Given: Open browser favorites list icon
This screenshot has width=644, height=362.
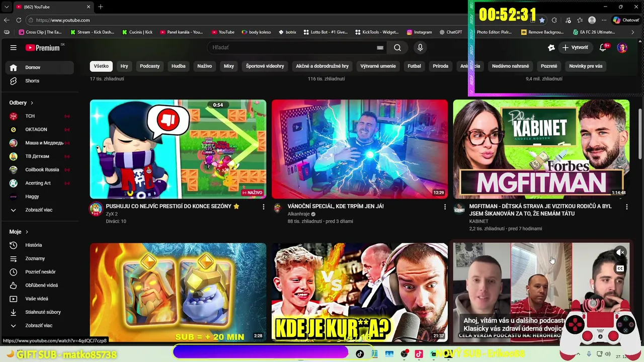Looking at the screenshot, I should click(580, 20).
